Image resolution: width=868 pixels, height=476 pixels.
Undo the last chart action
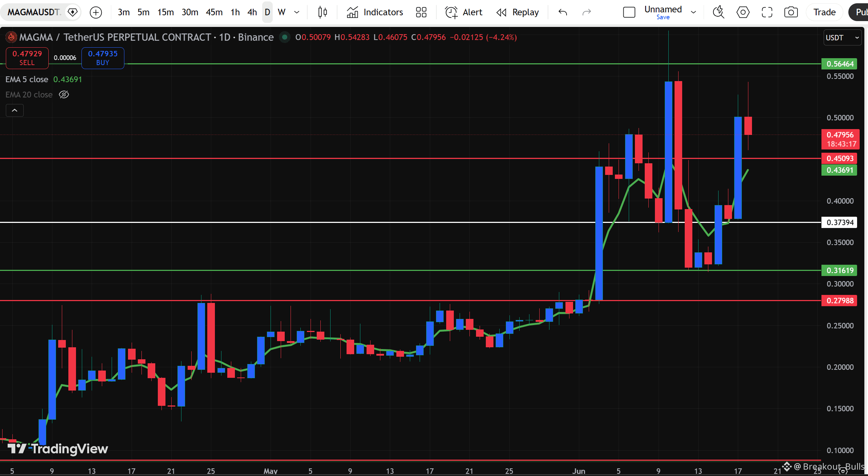pos(563,12)
